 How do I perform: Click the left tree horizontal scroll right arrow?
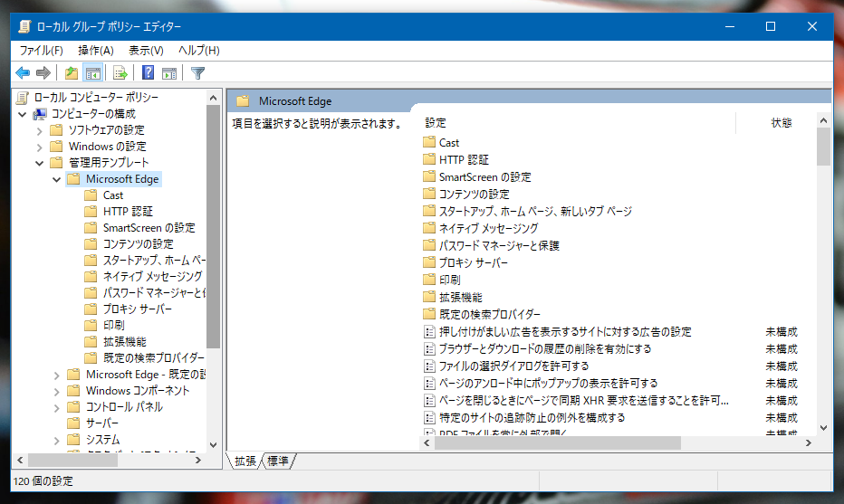pyautogui.click(x=198, y=461)
